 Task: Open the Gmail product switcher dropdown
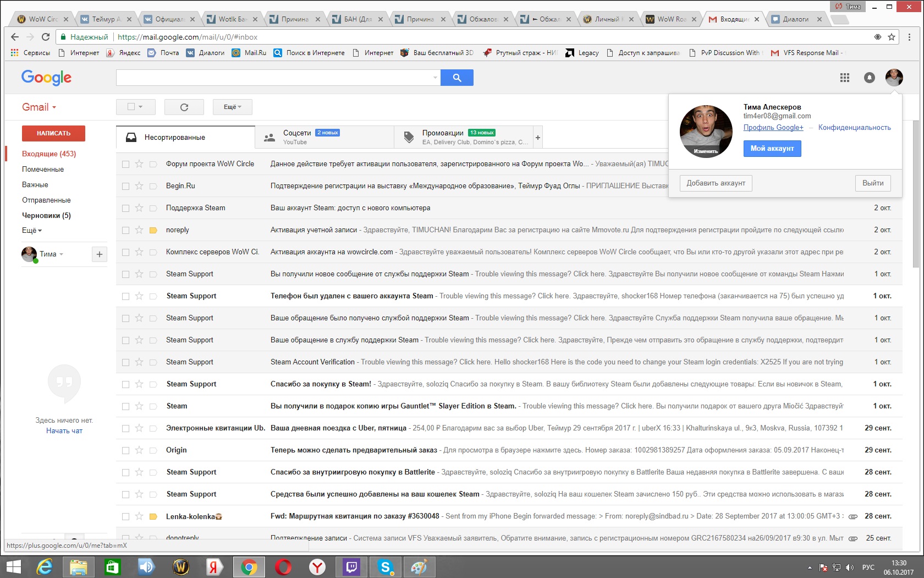(39, 107)
